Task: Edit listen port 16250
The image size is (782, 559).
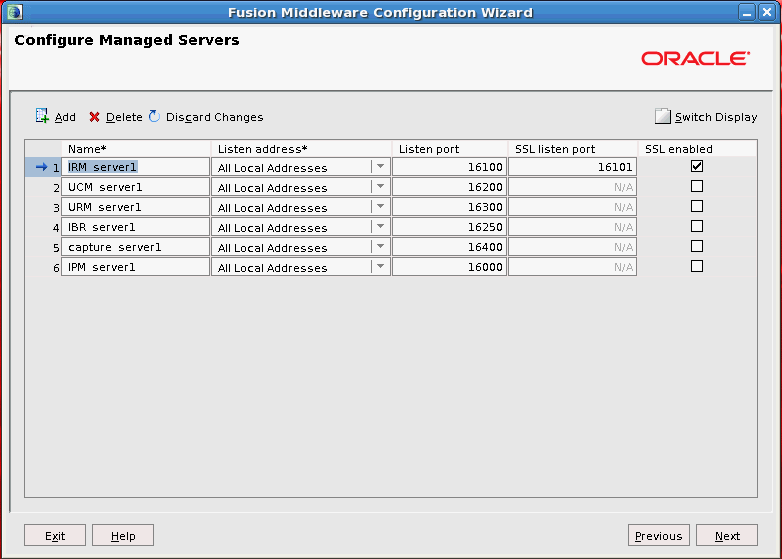Action: click(x=449, y=226)
